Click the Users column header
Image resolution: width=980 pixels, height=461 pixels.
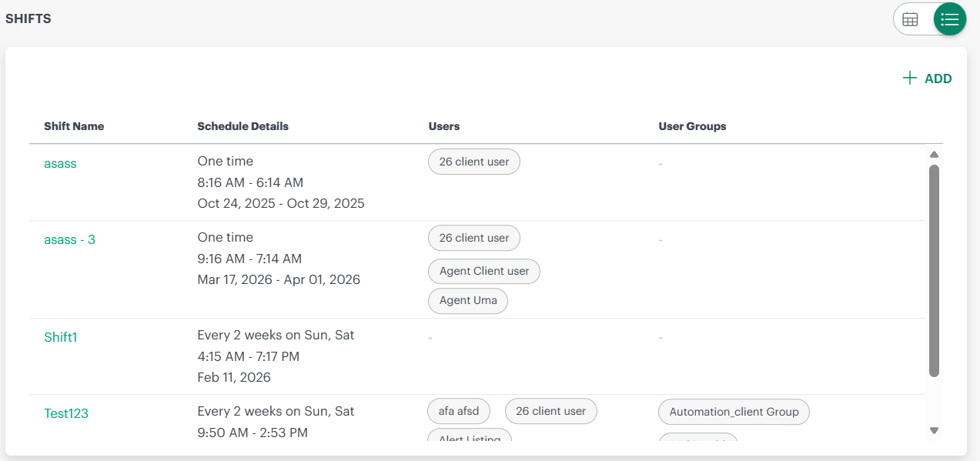pyautogui.click(x=443, y=126)
